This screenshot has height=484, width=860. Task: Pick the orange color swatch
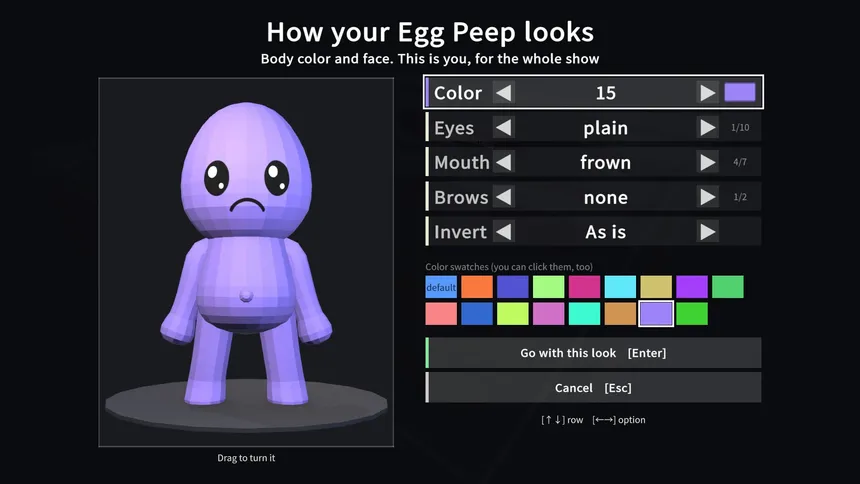[477, 287]
